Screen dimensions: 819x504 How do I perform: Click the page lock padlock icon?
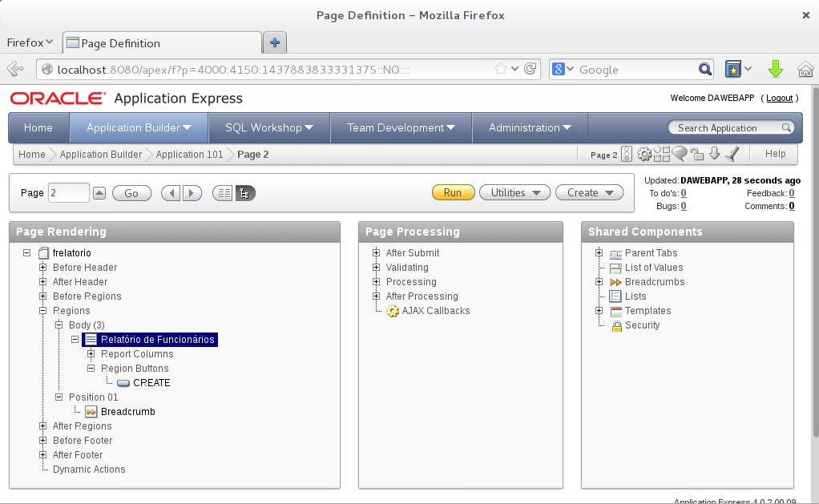coord(697,154)
